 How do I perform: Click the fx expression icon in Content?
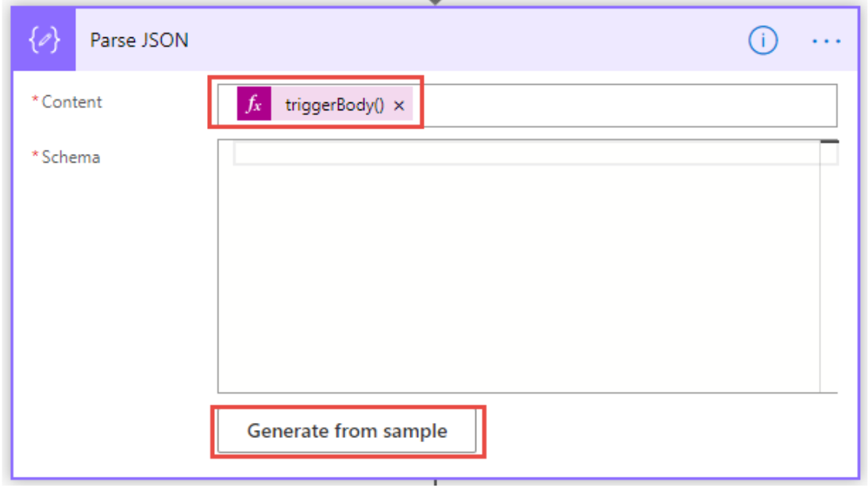[254, 105]
